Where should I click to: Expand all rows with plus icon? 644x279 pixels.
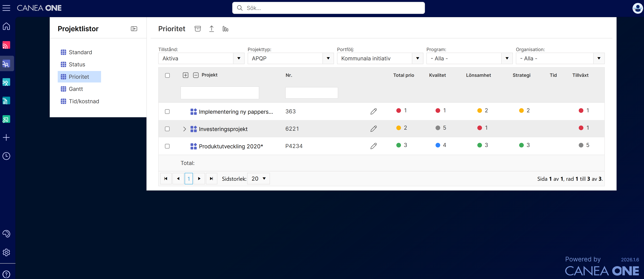pos(185,75)
